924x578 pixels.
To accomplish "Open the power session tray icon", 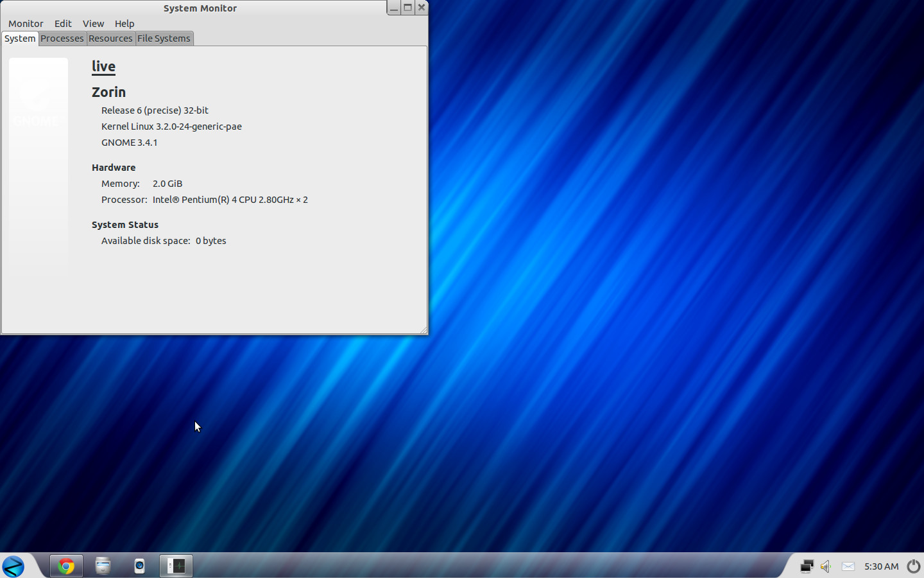I will (x=914, y=566).
